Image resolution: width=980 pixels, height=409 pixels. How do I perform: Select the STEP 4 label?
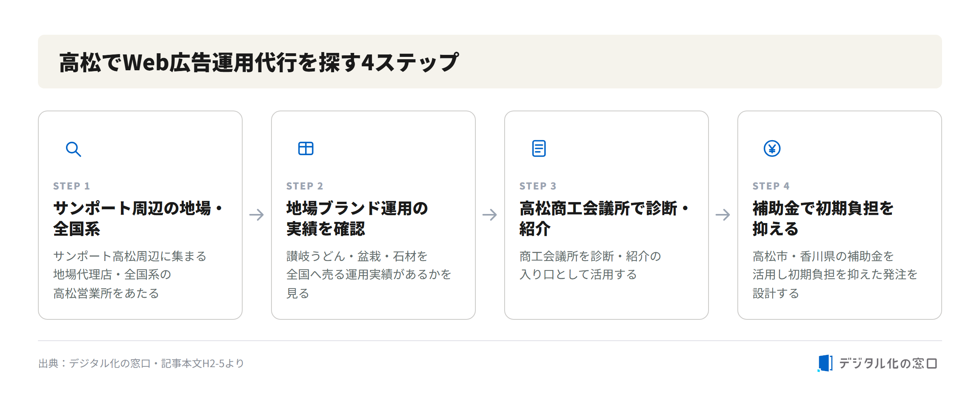coord(771,186)
